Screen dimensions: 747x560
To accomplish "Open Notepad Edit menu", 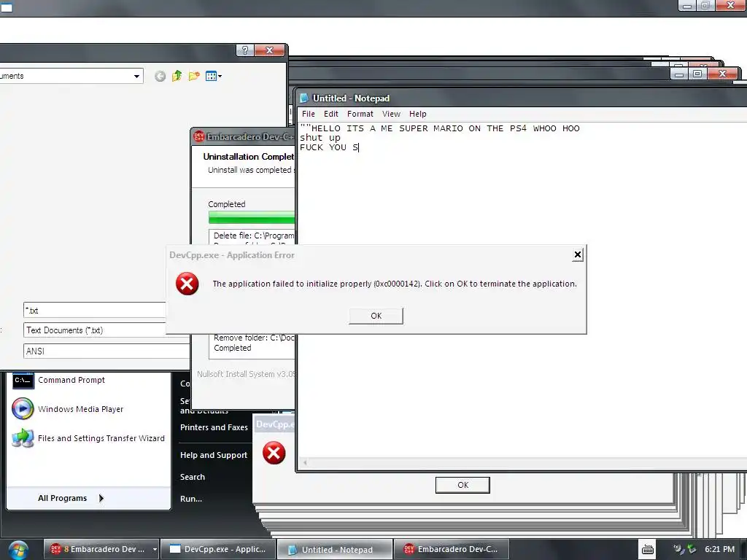I will point(330,114).
